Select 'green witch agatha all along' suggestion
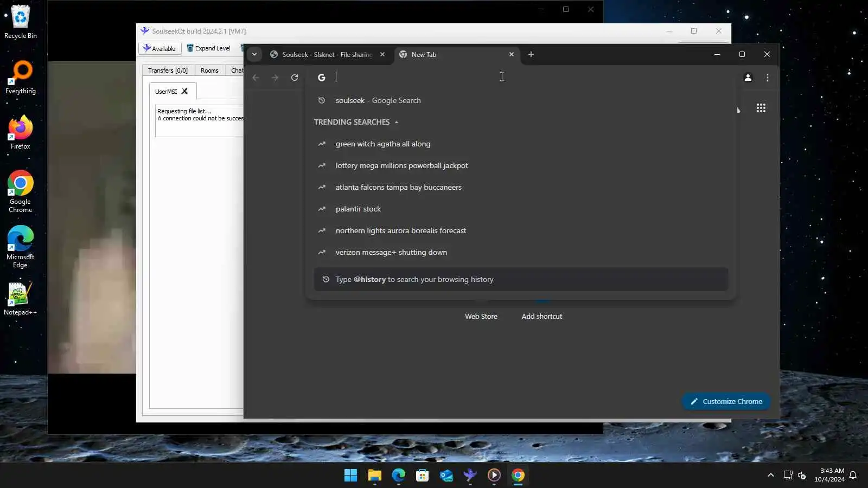This screenshot has height=488, width=868. (x=521, y=144)
